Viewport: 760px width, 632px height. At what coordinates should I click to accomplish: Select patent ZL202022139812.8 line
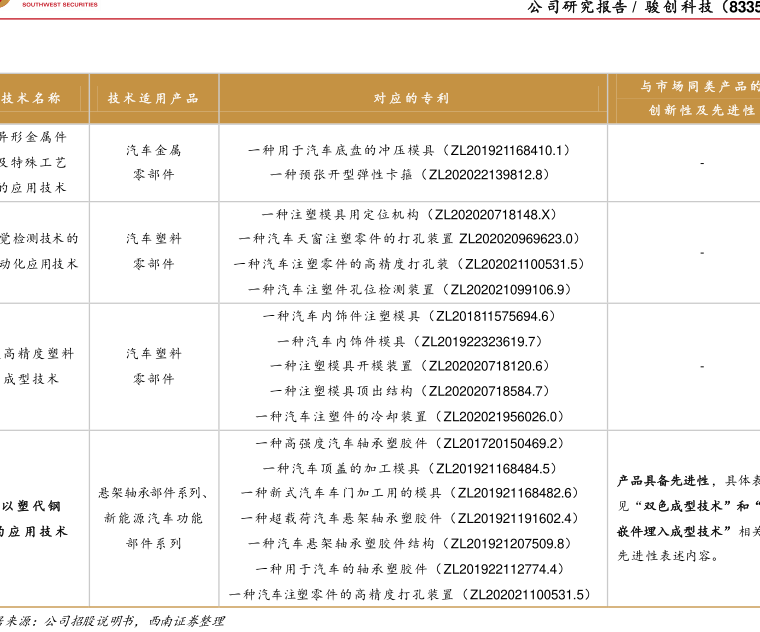(x=410, y=174)
